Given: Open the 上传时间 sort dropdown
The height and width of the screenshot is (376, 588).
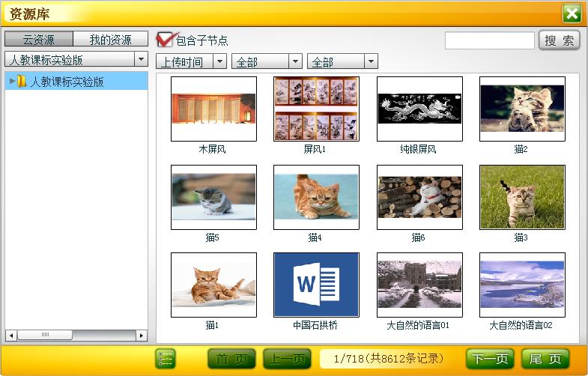Looking at the screenshot, I should click(x=190, y=61).
